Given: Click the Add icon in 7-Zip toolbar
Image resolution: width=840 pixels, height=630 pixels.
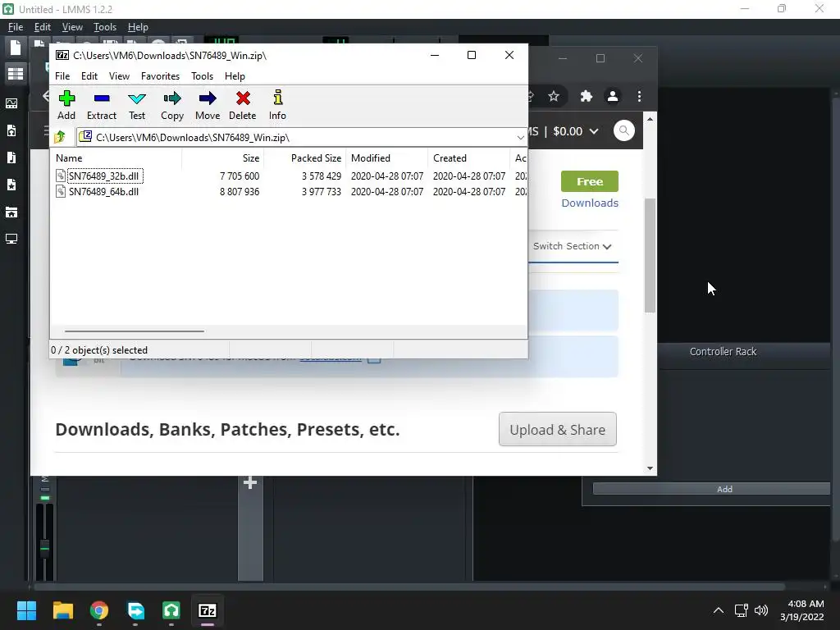Looking at the screenshot, I should tap(66, 105).
